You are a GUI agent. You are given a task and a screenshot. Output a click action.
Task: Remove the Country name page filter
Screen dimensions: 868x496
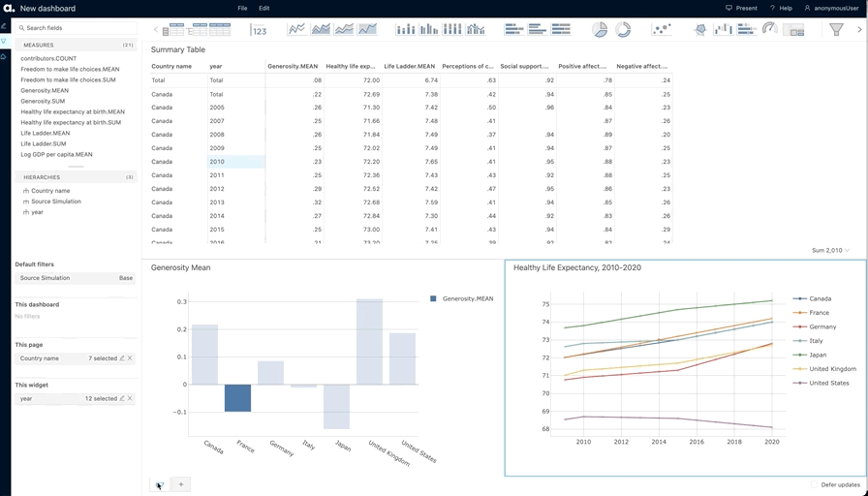[130, 358]
